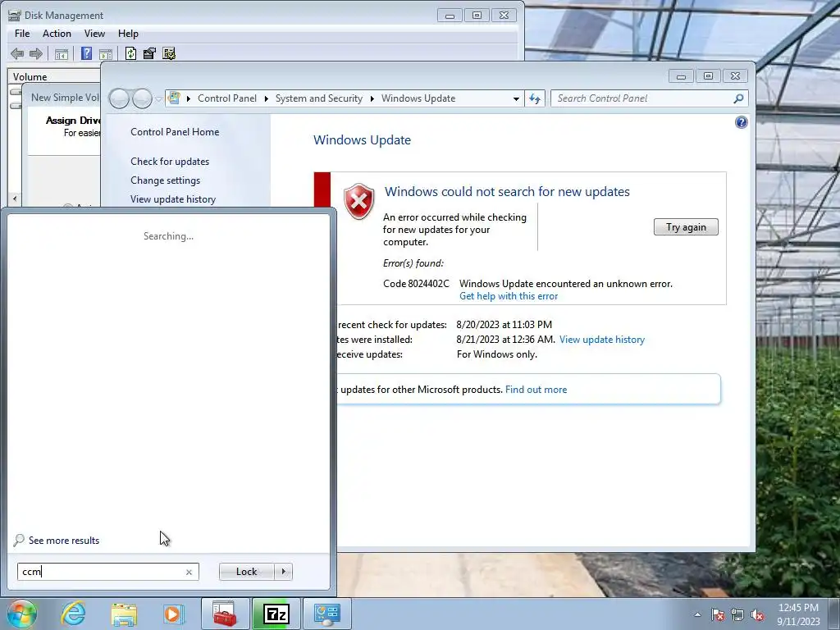Click the taskbar clock showing 12:45 PM
This screenshot has width=840, height=630.
(798, 614)
